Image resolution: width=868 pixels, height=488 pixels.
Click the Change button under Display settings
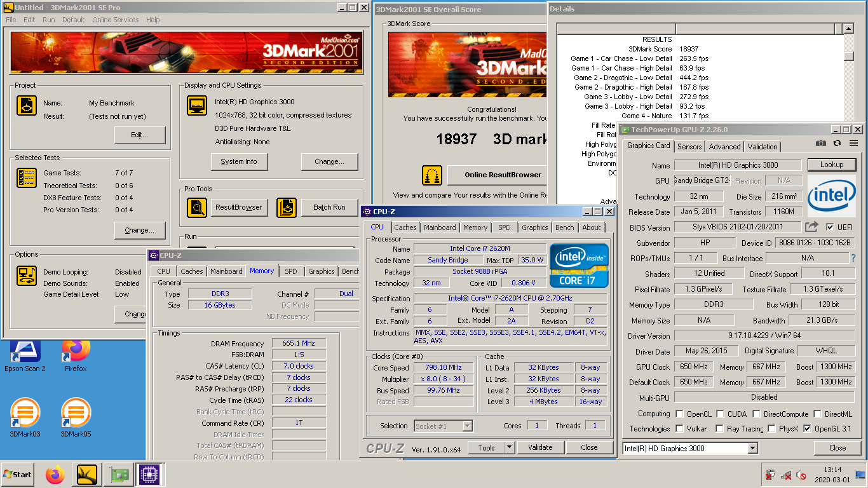point(329,161)
